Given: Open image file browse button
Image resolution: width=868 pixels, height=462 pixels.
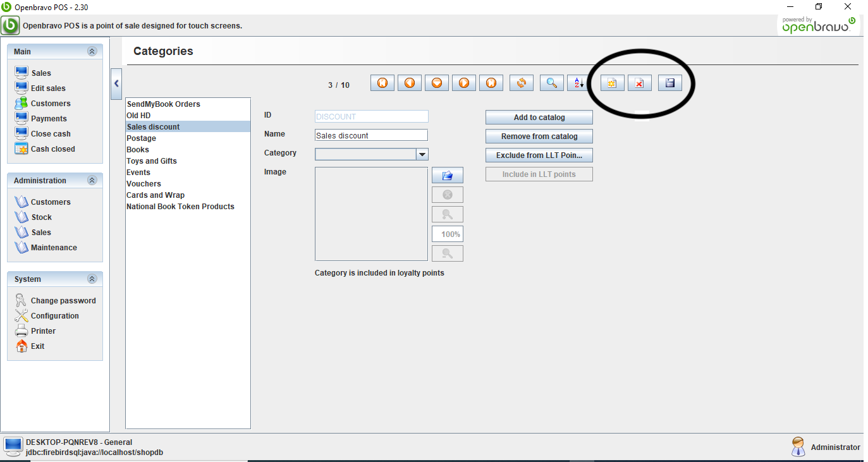Looking at the screenshot, I should click(448, 175).
